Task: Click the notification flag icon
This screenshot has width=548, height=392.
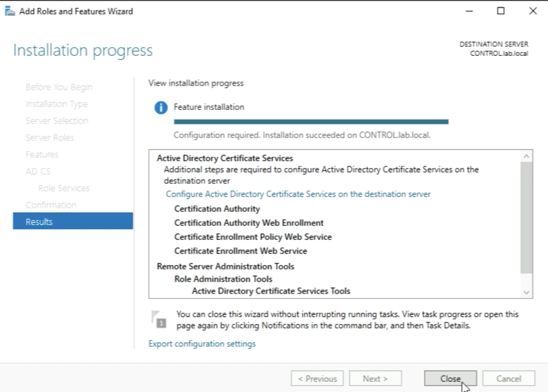Action: (158, 319)
